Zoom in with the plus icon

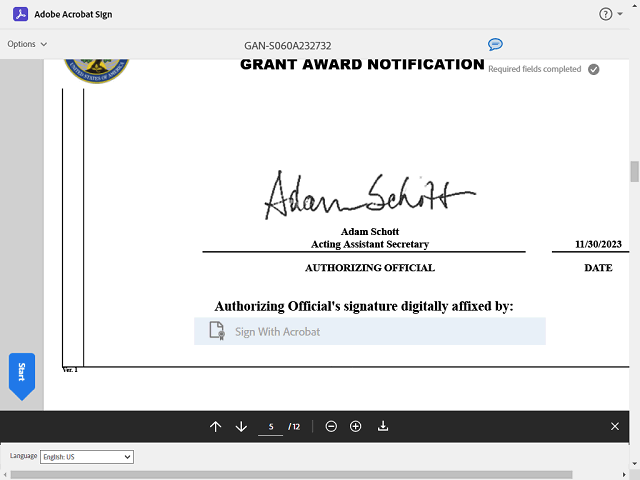click(x=356, y=427)
